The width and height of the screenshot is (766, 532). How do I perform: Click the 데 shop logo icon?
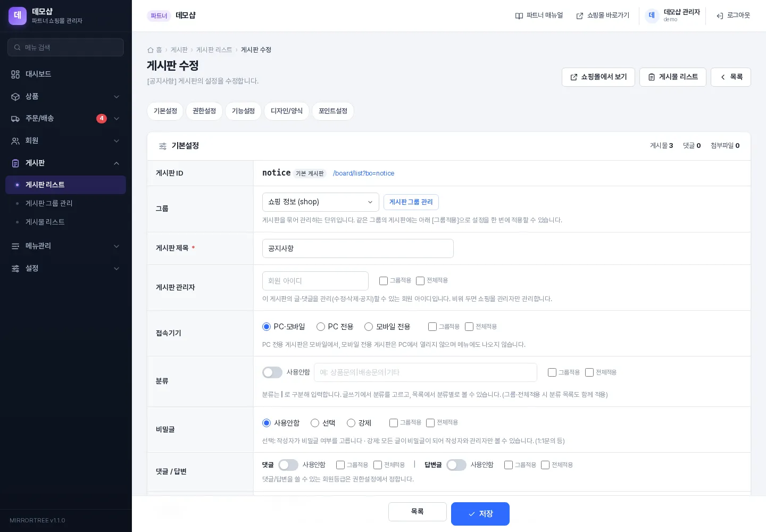[x=18, y=16]
